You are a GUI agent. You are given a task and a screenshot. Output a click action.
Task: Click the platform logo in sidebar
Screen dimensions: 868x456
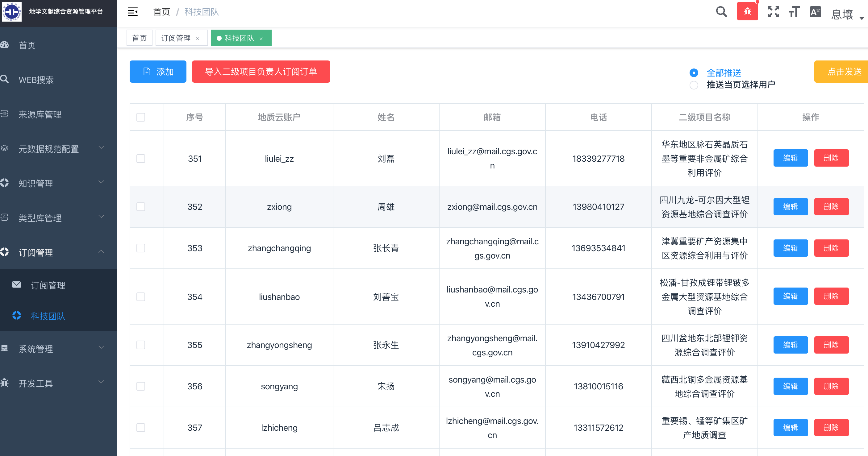click(x=12, y=12)
